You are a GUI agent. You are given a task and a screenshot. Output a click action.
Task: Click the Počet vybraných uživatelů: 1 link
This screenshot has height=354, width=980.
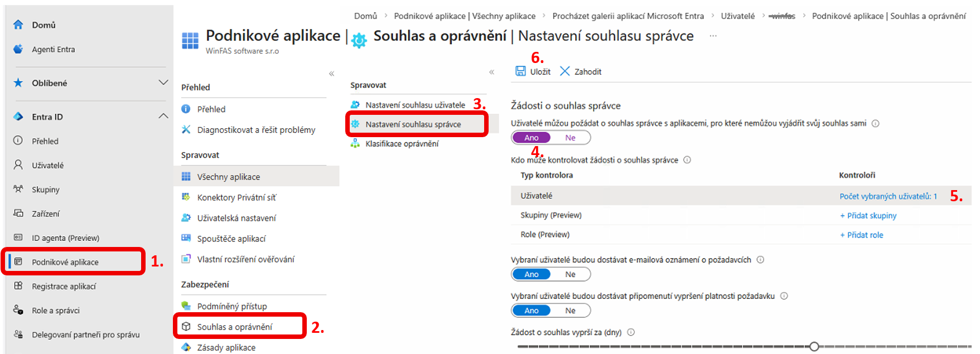coord(888,196)
